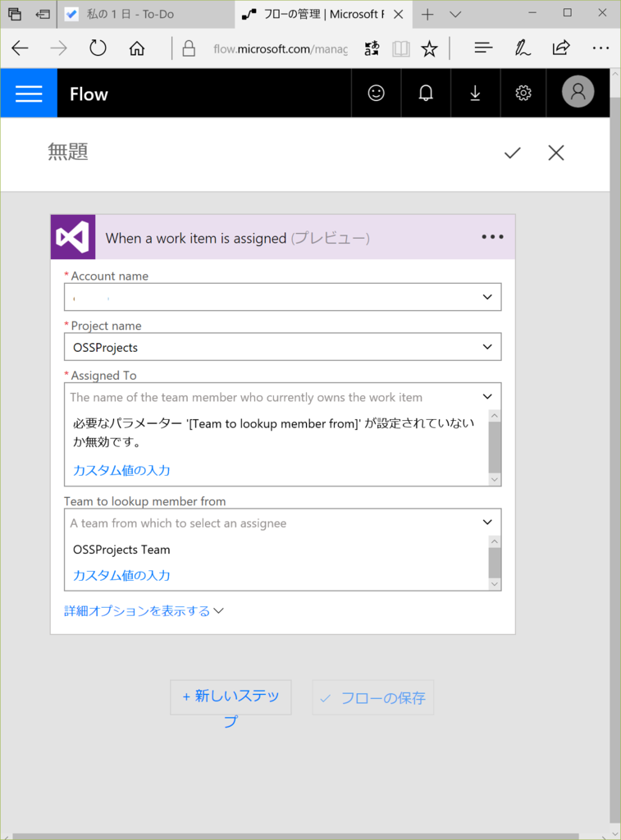Click カスタム値の入力 under Team lookup
The image size is (621, 840).
121,575
